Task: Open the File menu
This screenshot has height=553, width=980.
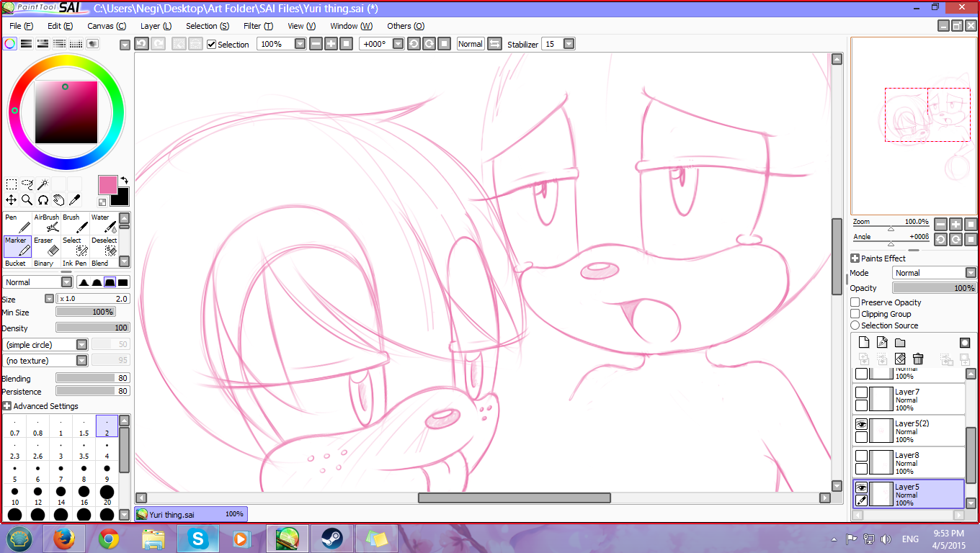Action: point(21,26)
